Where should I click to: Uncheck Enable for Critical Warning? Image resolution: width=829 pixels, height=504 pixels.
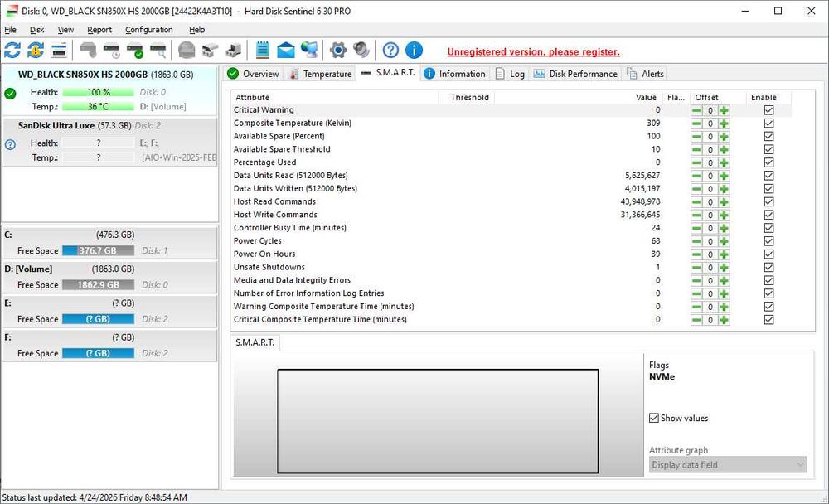point(768,110)
